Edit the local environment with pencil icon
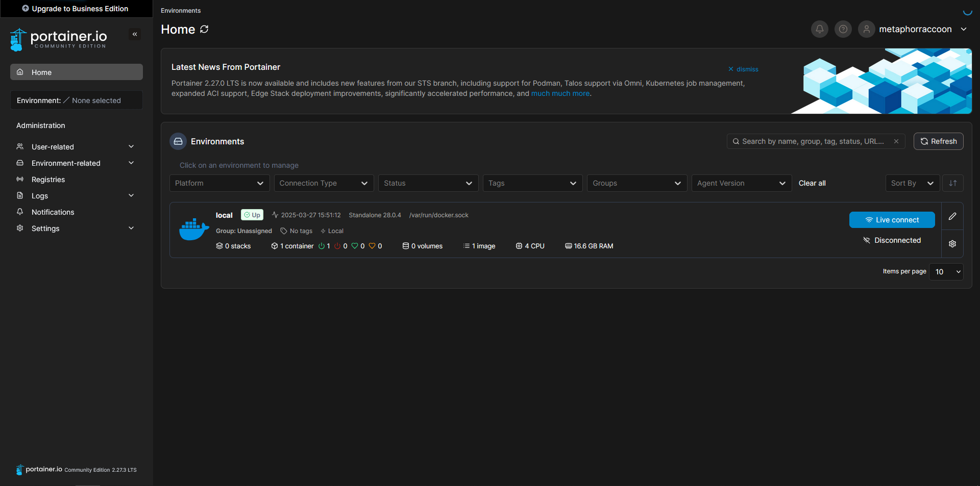Viewport: 980px width, 486px height. point(952,216)
